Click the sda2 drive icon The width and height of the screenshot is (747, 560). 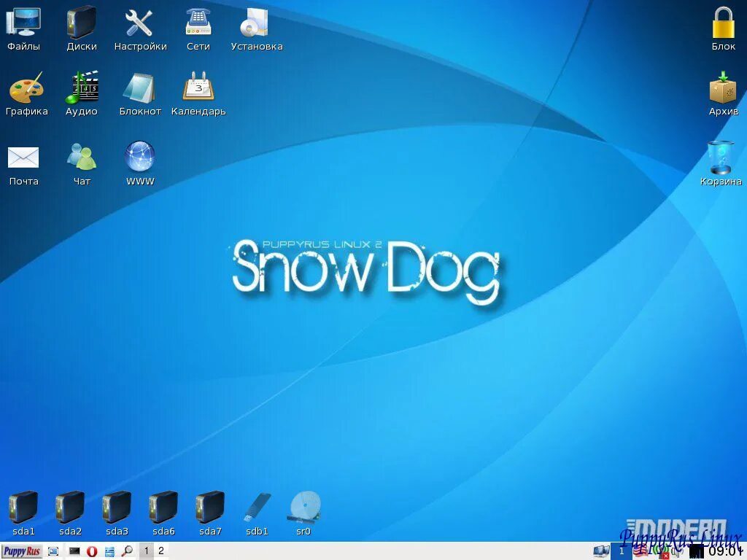click(x=70, y=513)
